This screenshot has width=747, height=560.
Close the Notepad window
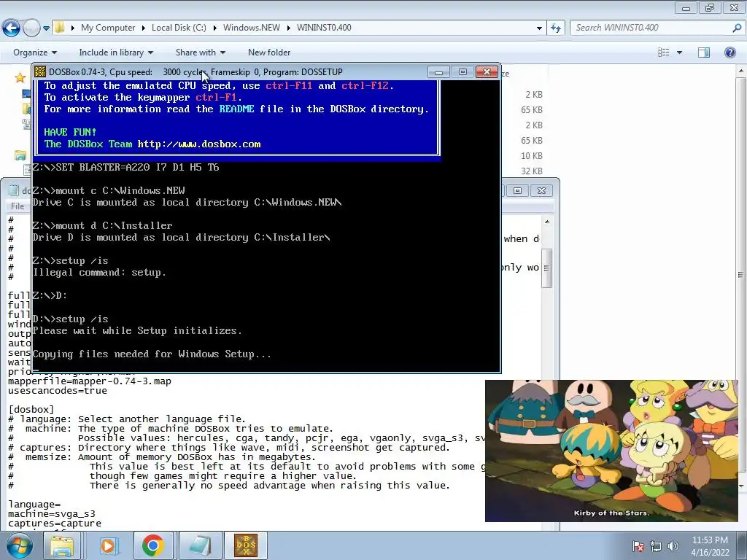click(x=541, y=190)
